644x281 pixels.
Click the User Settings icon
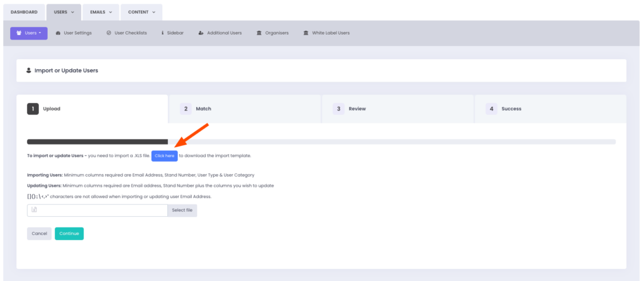[x=58, y=33]
